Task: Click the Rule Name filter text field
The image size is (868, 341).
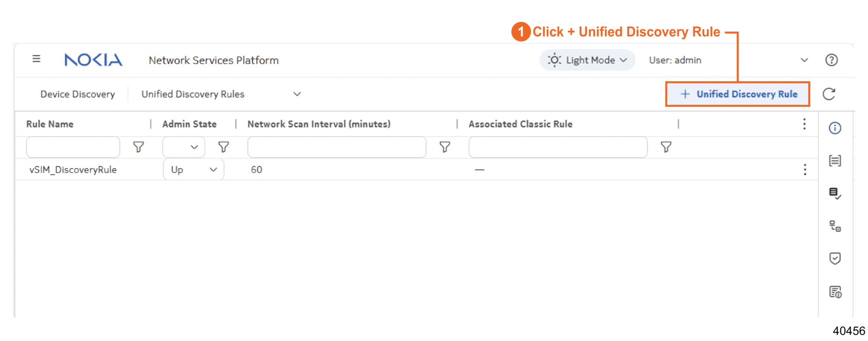Action: tap(73, 147)
